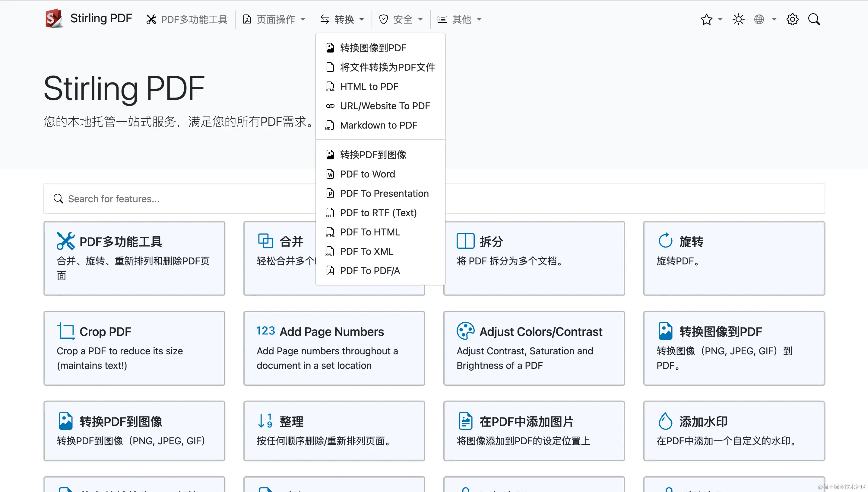Screen dimensions: 868x492
Task: Focus the Search for features field
Action: click(x=434, y=199)
